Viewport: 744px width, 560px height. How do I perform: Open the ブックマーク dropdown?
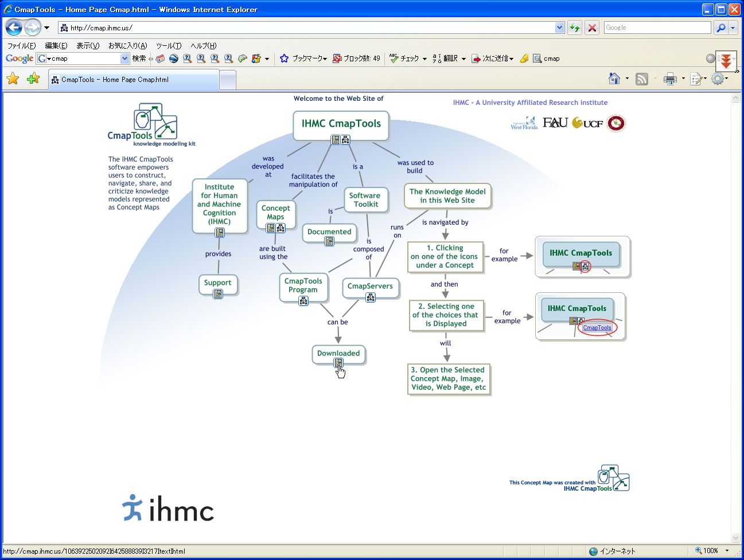coord(304,58)
